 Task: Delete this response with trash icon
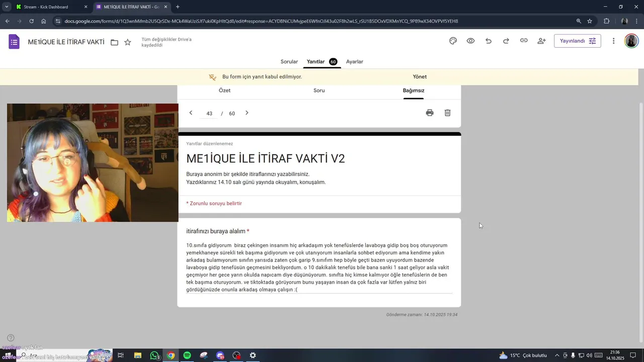447,113
